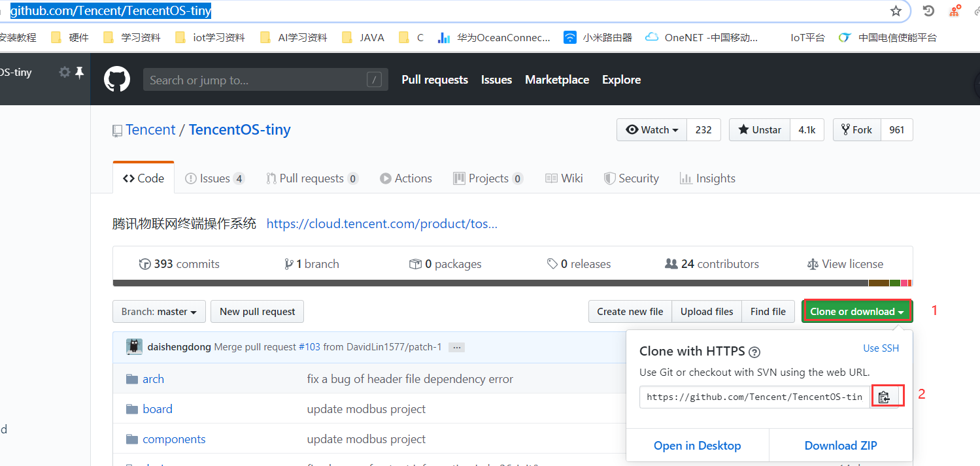Click the arch folder icon
This screenshot has width=980, height=466.
click(132, 379)
